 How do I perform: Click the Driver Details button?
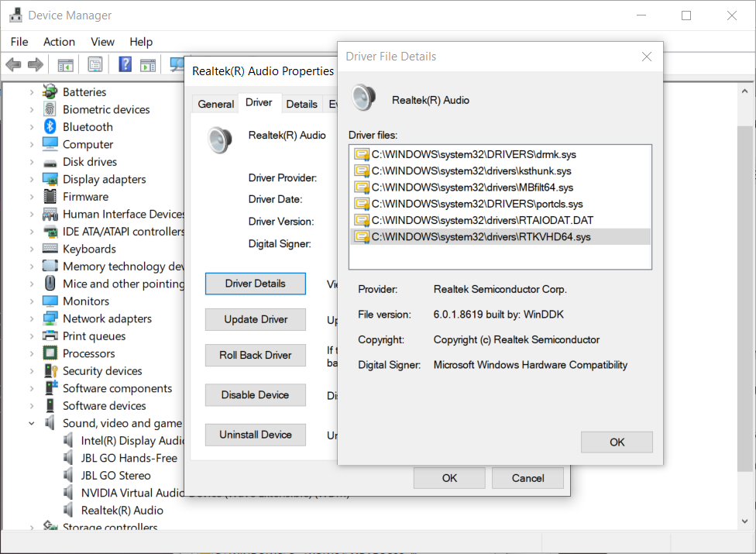coord(256,284)
